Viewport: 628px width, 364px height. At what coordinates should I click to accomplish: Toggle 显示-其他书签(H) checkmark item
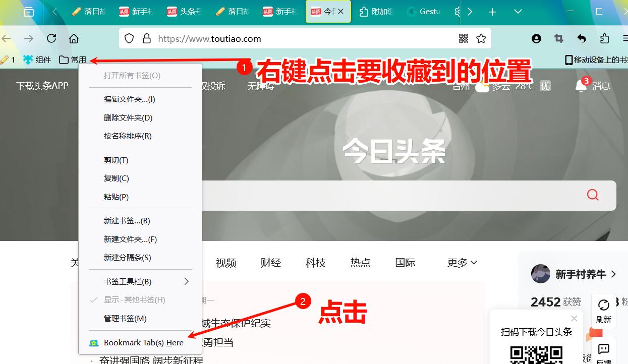134,300
